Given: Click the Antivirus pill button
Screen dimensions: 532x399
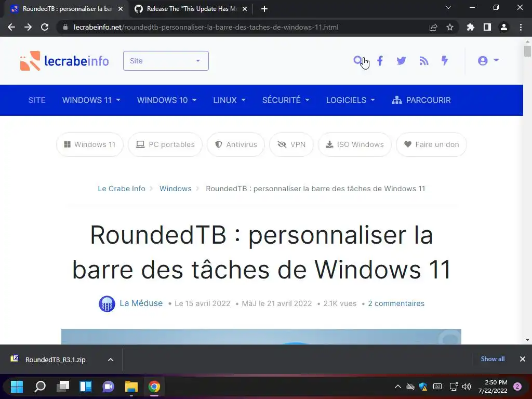Looking at the screenshot, I should 236,144.
